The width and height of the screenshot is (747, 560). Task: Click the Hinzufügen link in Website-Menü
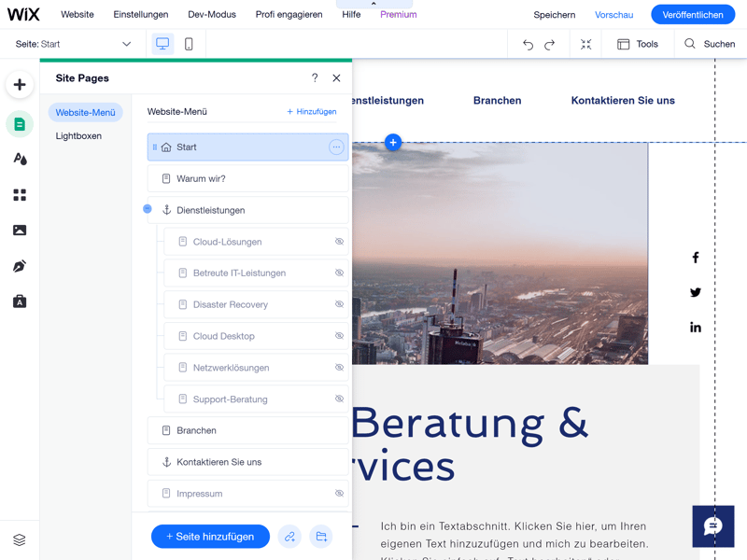312,111
